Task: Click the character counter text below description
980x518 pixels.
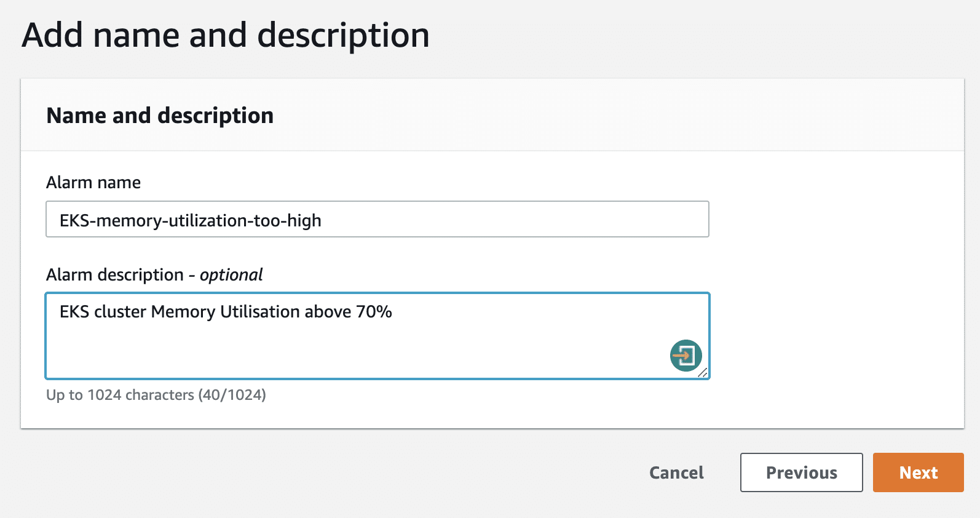Action: tap(156, 394)
